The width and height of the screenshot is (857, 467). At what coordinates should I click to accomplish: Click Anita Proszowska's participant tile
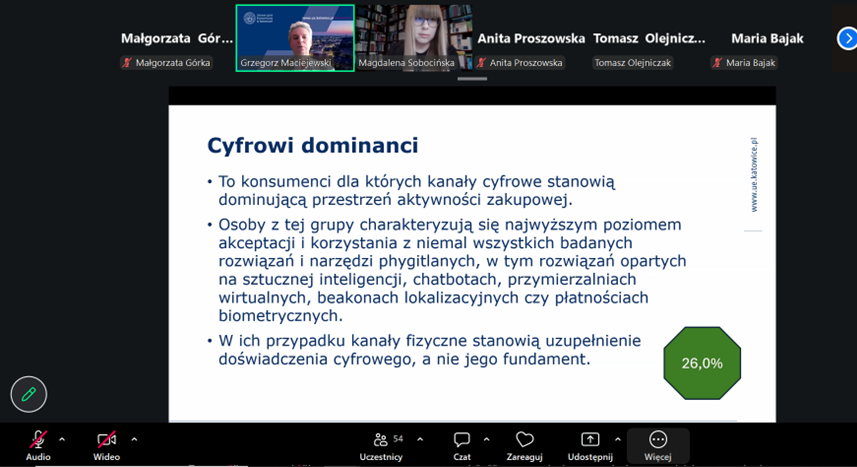[531, 40]
